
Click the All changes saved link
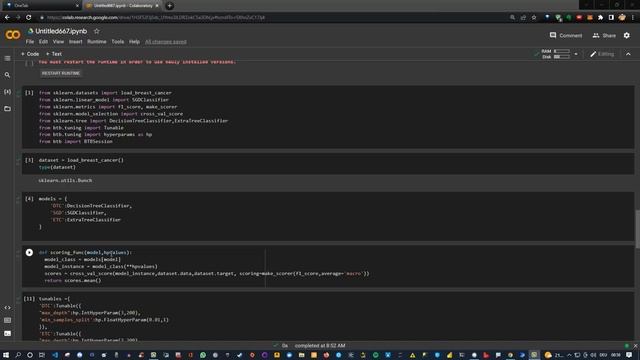pos(166,42)
